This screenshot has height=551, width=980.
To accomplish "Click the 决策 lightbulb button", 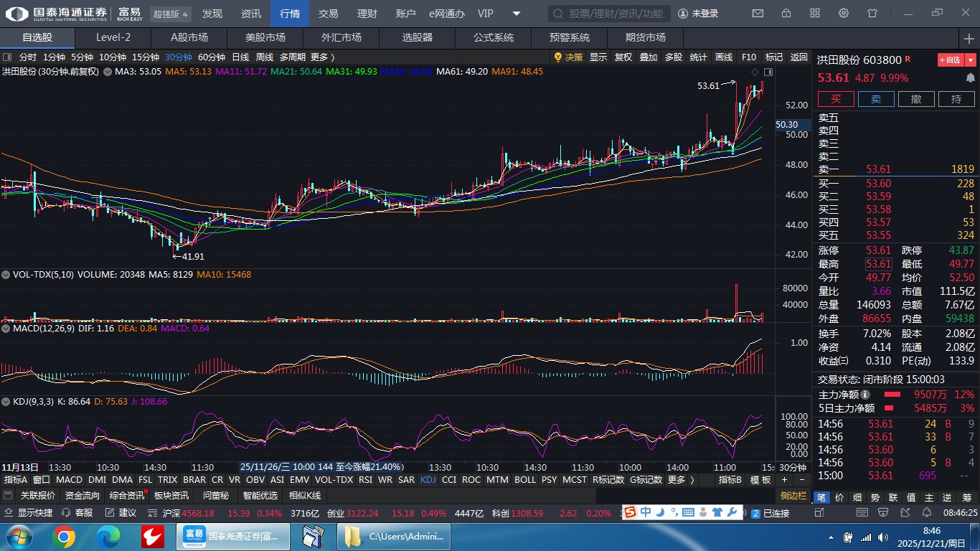I will point(568,57).
